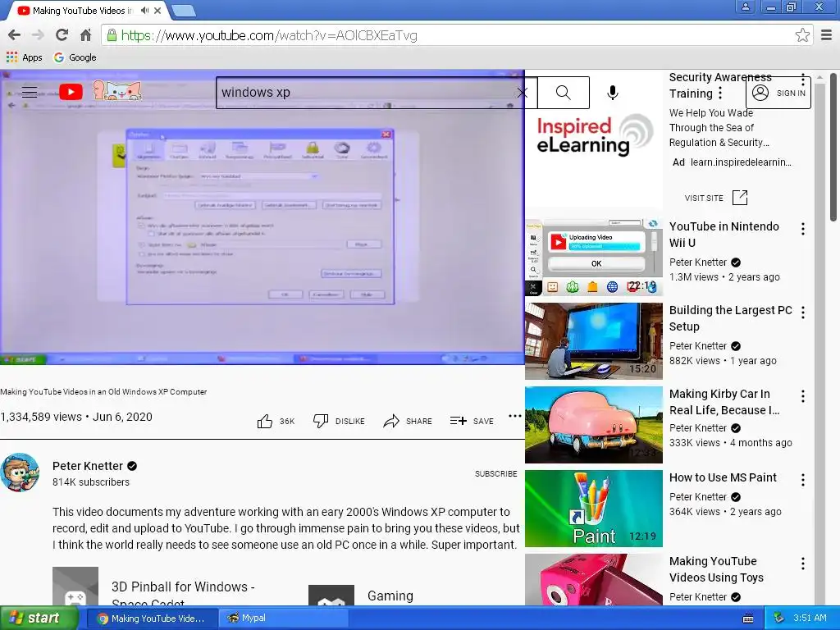Open 'How to Use MS Paint' title
Screen dimensions: 840x630
[x=723, y=477]
